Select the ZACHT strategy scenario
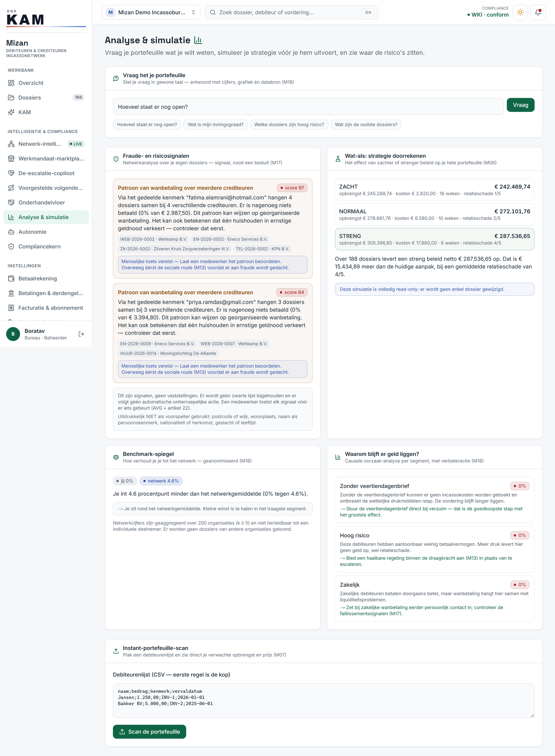This screenshot has height=756, width=555. (x=434, y=190)
